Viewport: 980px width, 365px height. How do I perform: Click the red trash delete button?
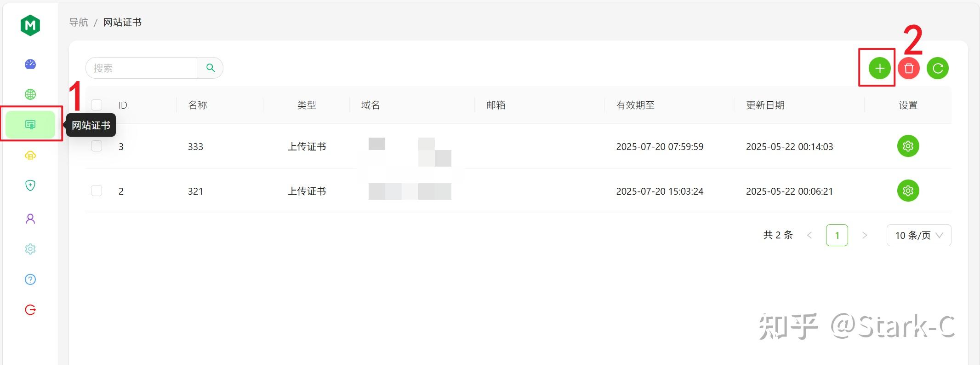click(x=908, y=69)
